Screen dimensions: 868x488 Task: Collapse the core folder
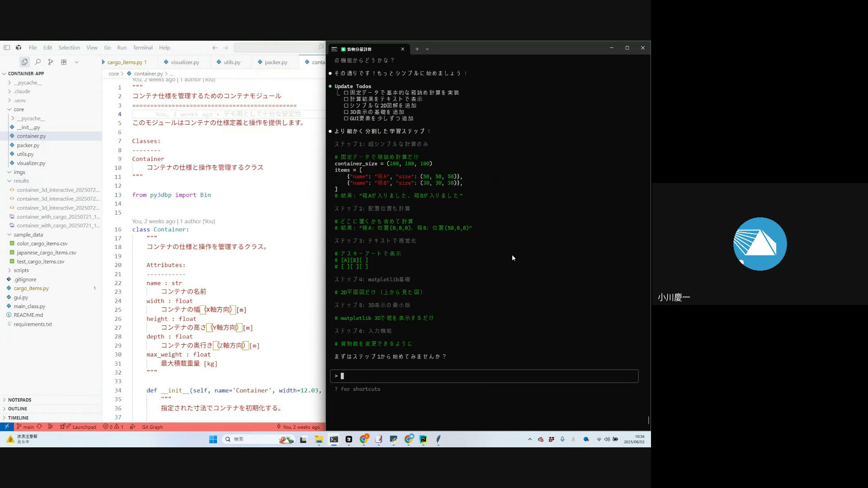[x=19, y=109]
